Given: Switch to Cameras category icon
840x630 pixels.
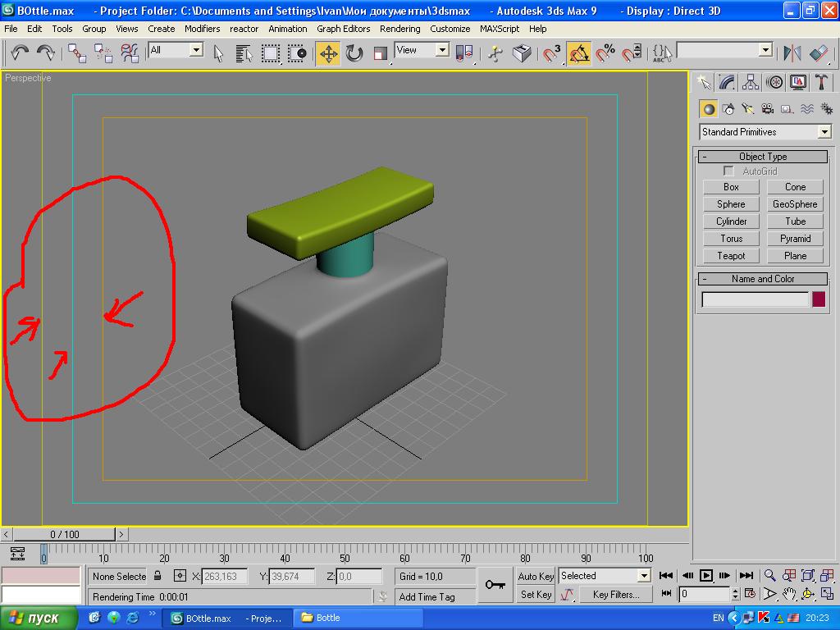Looking at the screenshot, I should pos(767,108).
